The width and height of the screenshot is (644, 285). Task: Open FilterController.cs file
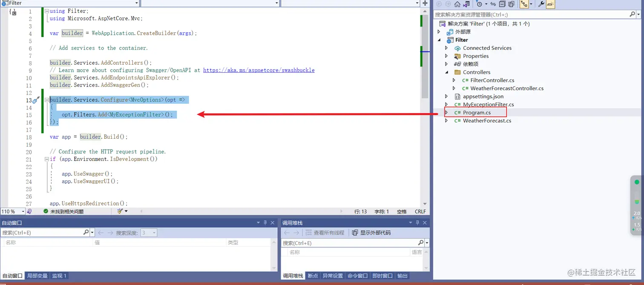pos(492,80)
